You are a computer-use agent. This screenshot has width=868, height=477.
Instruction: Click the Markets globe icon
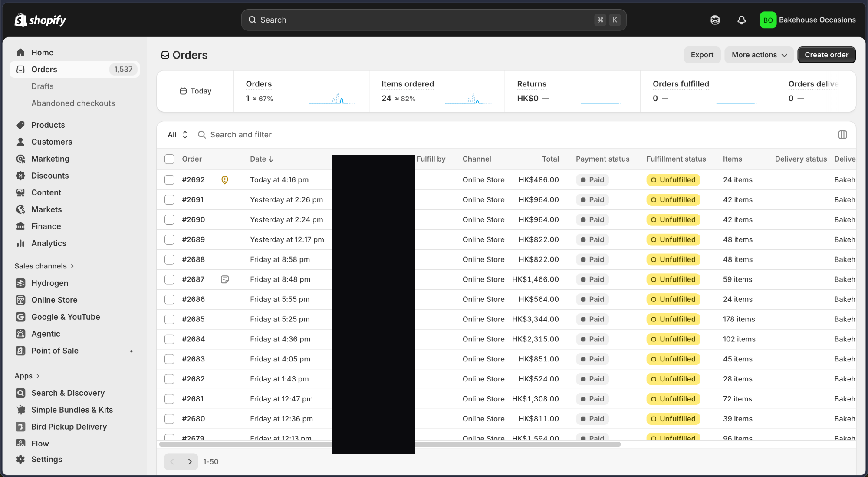[x=20, y=209]
